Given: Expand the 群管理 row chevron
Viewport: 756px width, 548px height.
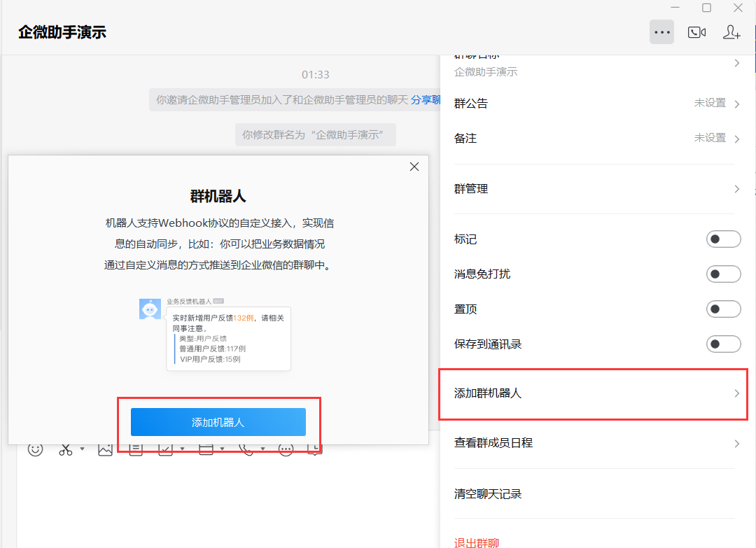Looking at the screenshot, I should pos(736,189).
